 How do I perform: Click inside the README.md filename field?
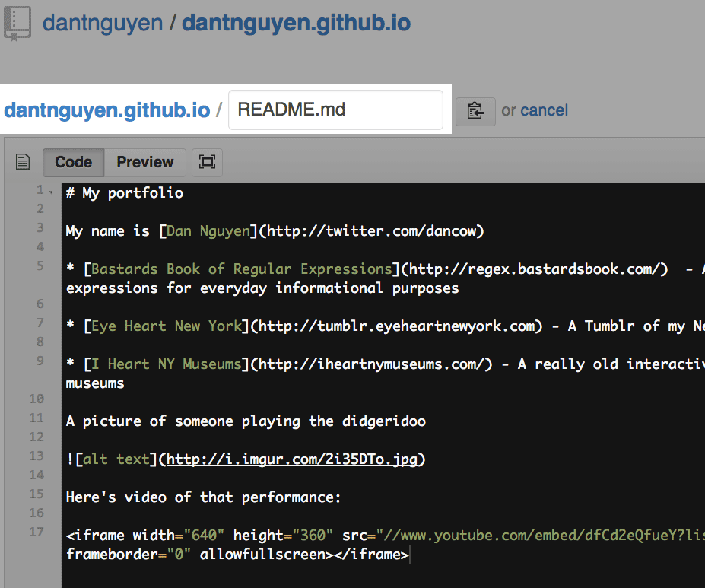tap(335, 110)
